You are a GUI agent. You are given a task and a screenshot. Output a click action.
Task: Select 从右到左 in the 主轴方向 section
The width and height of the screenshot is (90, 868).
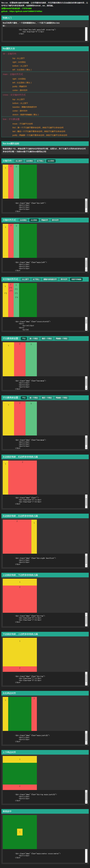pyautogui.click(x=29, y=161)
